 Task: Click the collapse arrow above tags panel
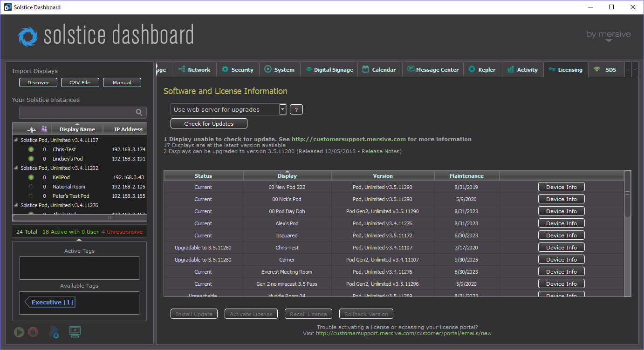79,240
